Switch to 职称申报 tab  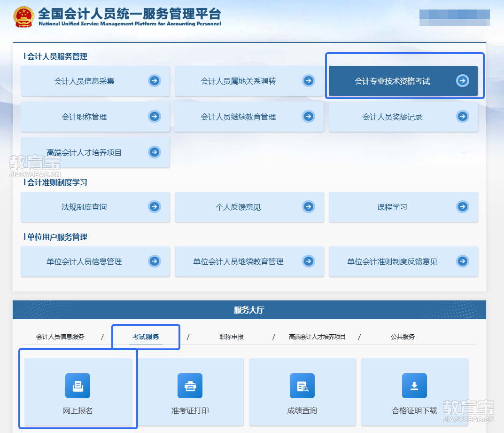(x=232, y=337)
